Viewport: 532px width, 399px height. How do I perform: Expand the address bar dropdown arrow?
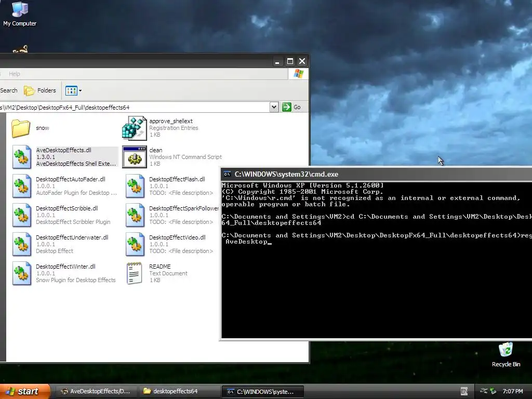pyautogui.click(x=274, y=107)
